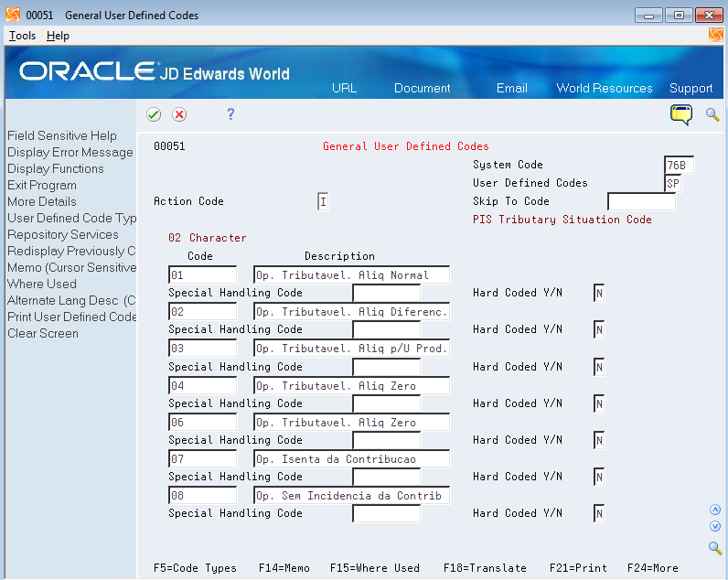This screenshot has height=580, width=728.
Task: Click the orange JD Edwards icon in menu bar
Action: pyautogui.click(x=715, y=35)
